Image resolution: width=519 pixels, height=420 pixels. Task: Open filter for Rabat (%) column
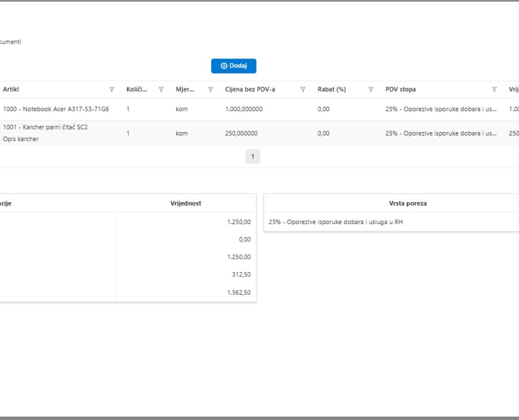tap(370, 90)
